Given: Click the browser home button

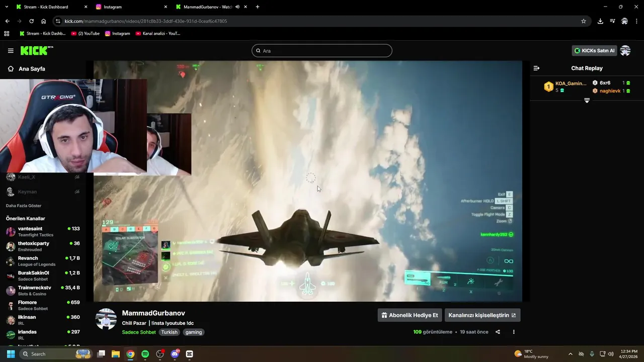Looking at the screenshot, I should point(43,21).
